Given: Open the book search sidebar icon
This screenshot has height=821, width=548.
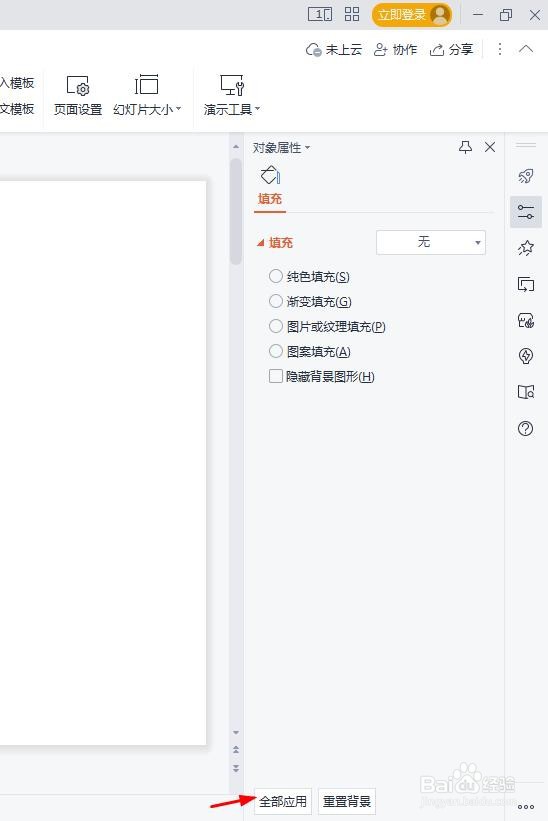Looking at the screenshot, I should 525,392.
